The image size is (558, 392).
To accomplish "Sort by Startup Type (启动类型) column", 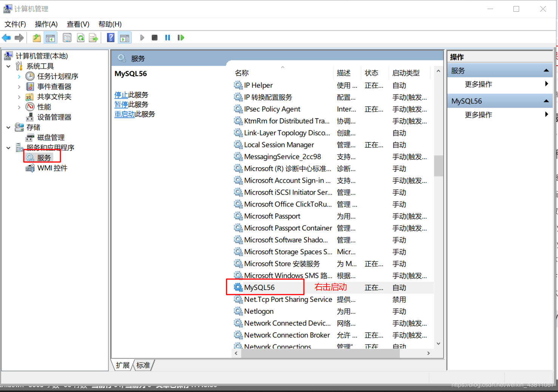I will pos(410,73).
